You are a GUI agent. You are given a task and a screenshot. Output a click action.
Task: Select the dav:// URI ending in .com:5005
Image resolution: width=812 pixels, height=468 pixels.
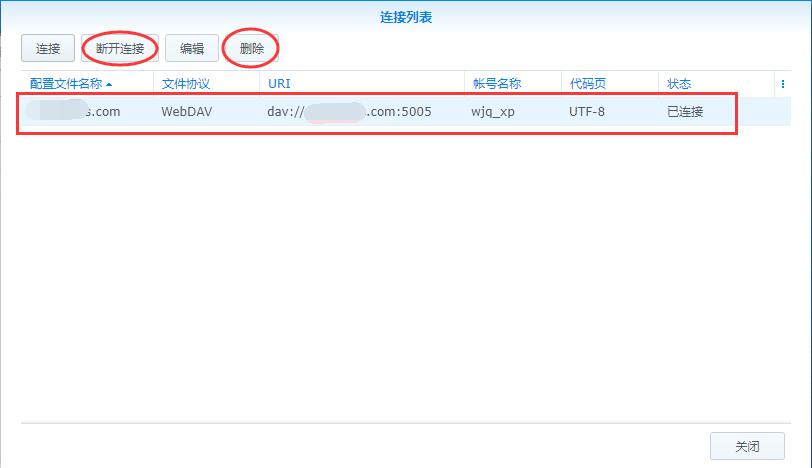point(349,111)
